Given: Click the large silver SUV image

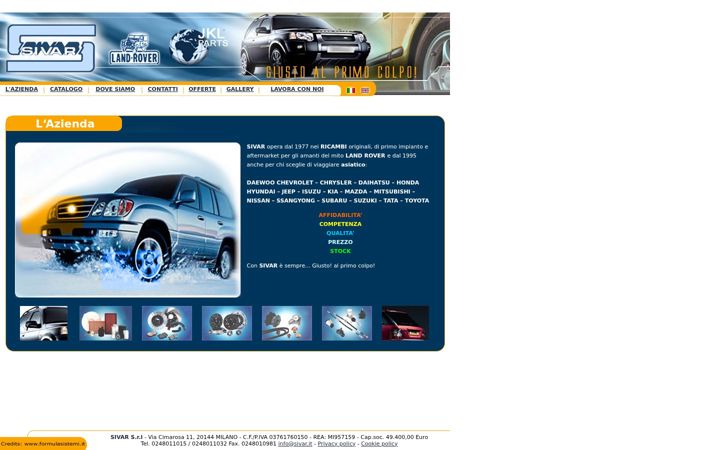Looking at the screenshot, I should 128,220.
